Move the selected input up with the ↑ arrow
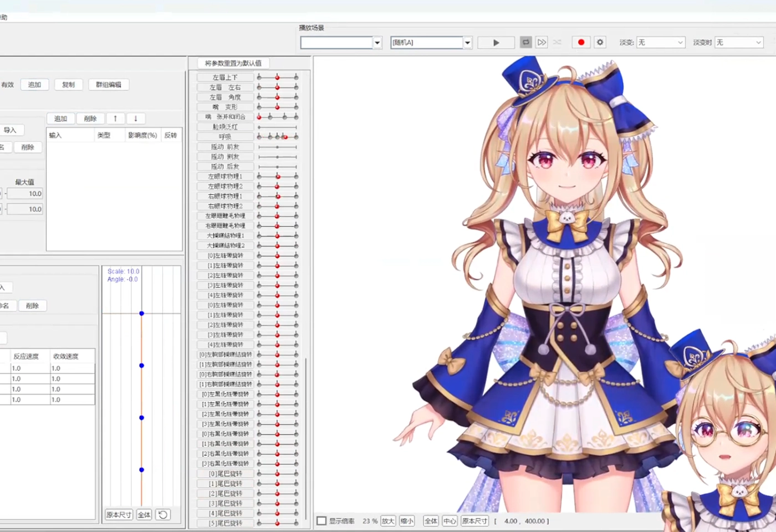Screen dimensions: 776x532 point(115,118)
